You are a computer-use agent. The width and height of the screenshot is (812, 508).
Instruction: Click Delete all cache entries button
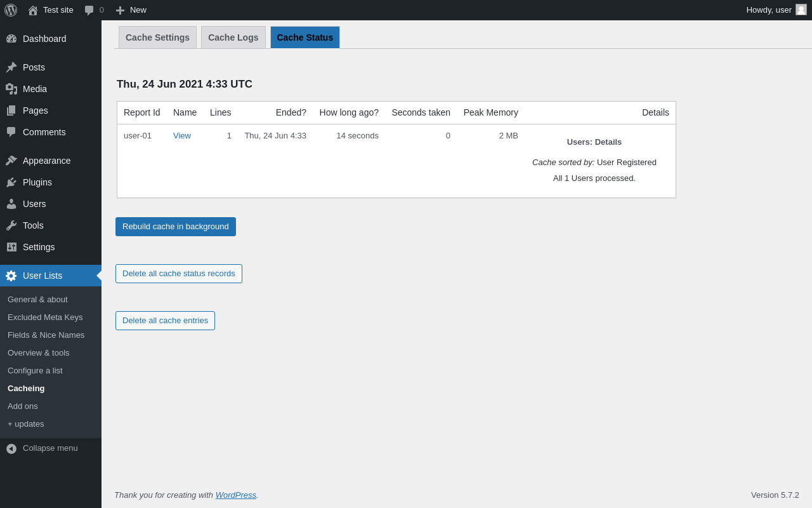point(165,321)
